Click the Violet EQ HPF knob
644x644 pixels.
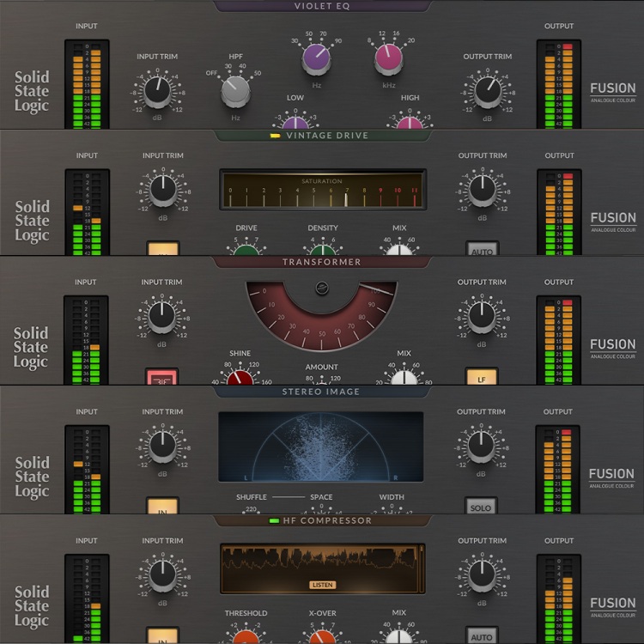234,92
